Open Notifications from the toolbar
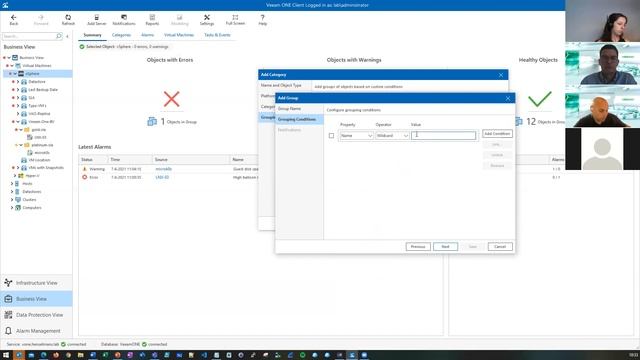The height and width of the screenshot is (360, 640). click(124, 20)
